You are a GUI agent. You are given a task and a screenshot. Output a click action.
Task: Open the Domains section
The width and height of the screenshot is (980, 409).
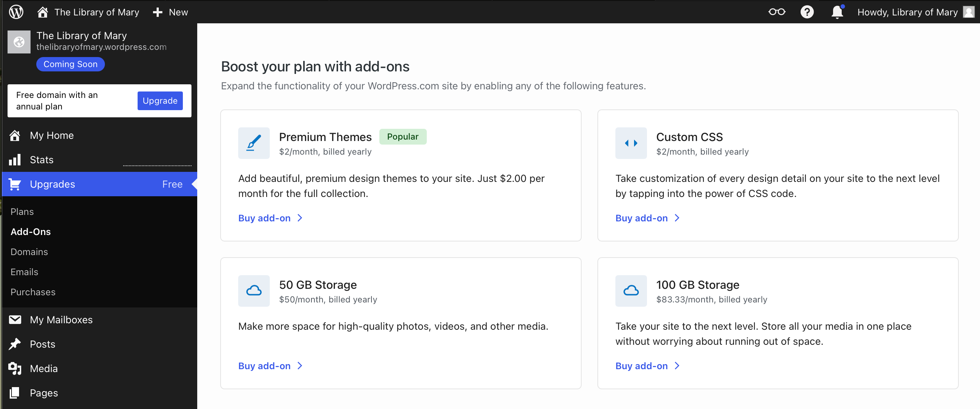pyautogui.click(x=29, y=251)
